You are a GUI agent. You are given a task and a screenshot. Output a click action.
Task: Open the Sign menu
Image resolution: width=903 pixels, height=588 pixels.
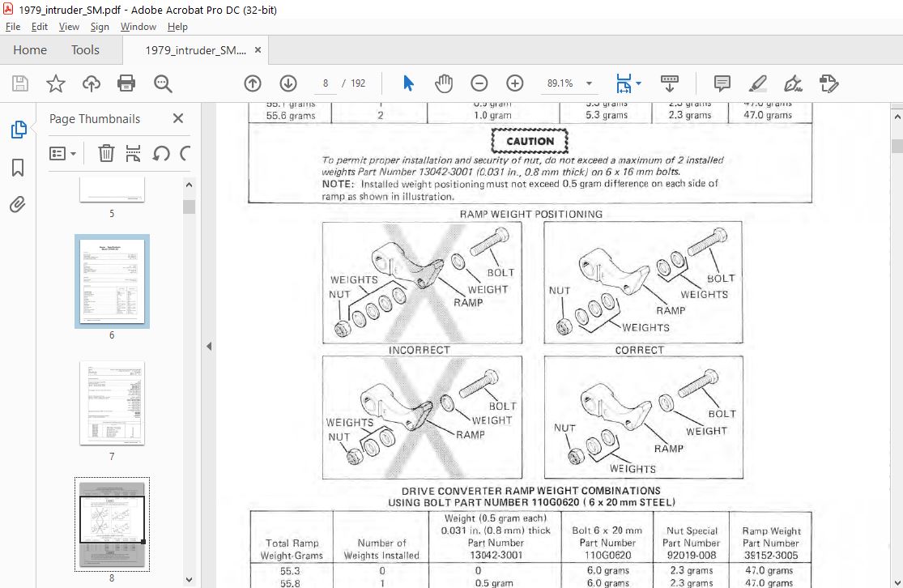click(x=100, y=27)
